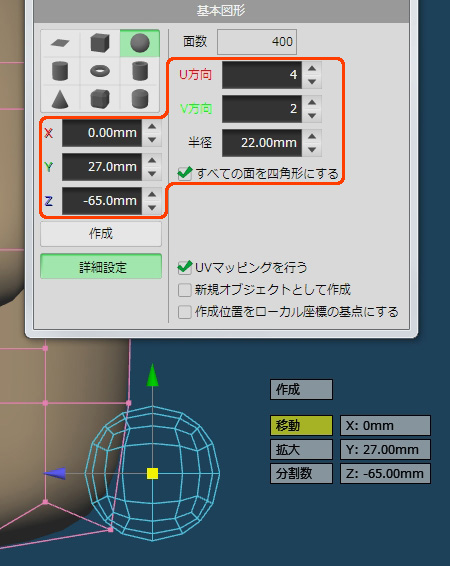
Task: Increase U方向 value with up arrow
Action: (x=312, y=68)
